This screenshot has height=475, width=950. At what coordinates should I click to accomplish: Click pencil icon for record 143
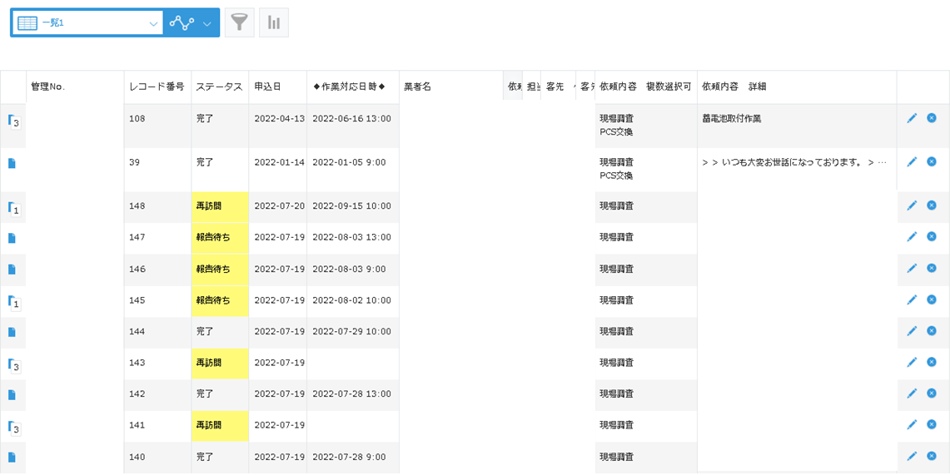912,363
